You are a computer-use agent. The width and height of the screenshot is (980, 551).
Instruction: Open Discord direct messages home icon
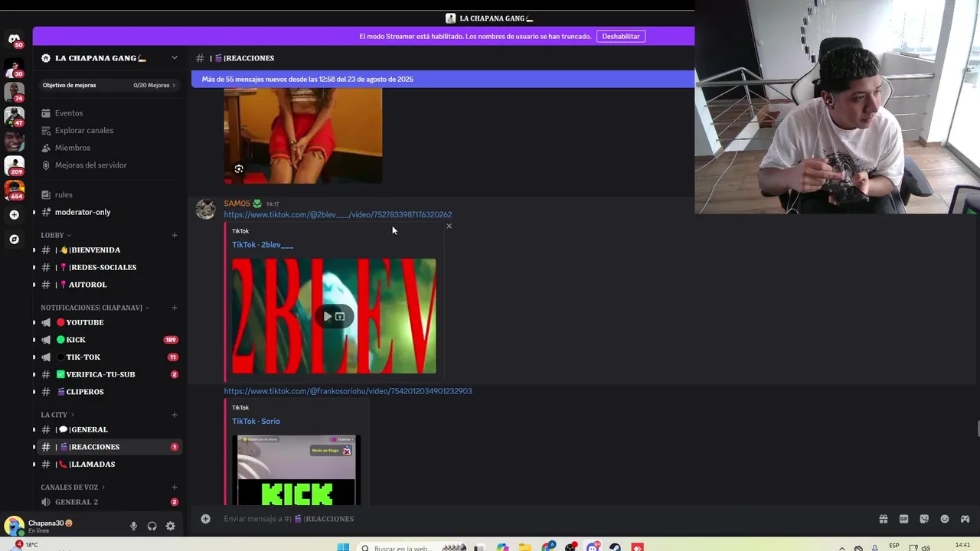14,40
